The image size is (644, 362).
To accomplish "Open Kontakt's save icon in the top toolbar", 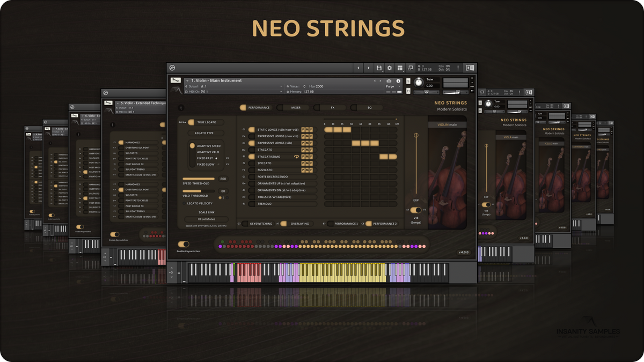I will click(x=379, y=68).
